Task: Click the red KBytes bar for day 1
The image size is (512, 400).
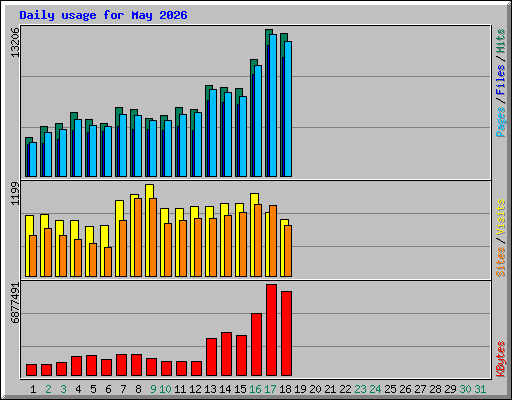Action: [31, 370]
